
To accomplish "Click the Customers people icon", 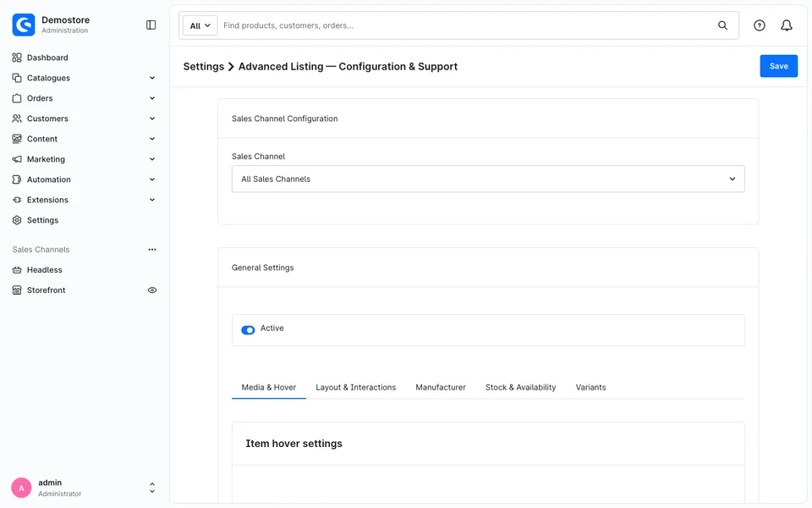I will pos(17,119).
